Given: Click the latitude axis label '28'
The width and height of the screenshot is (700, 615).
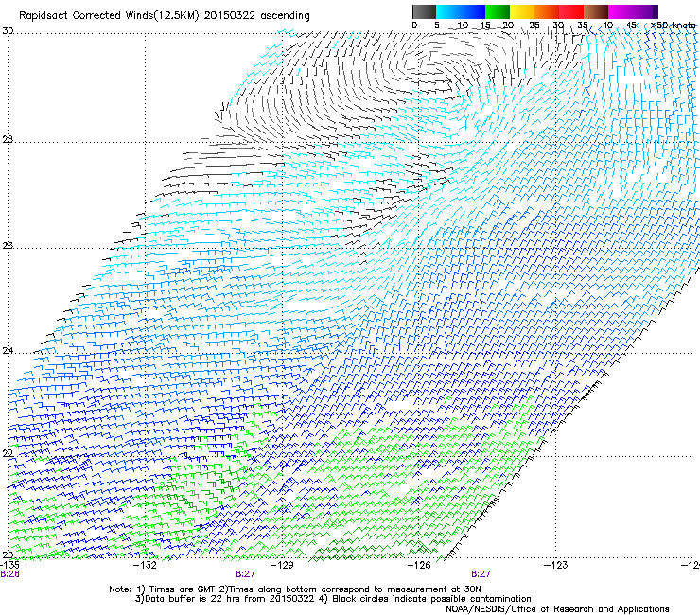Looking at the screenshot, I should [x=8, y=140].
